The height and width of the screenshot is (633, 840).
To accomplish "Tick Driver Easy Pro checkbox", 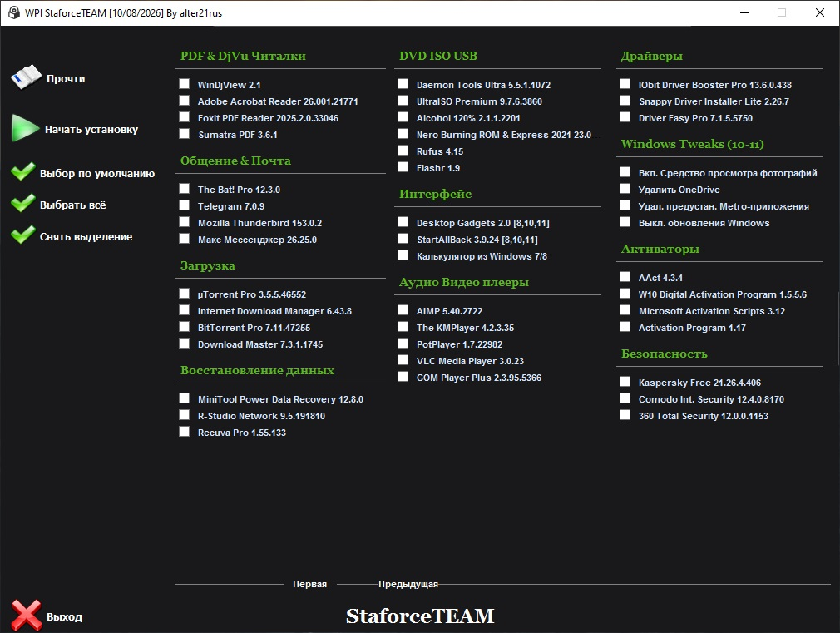I will (625, 116).
